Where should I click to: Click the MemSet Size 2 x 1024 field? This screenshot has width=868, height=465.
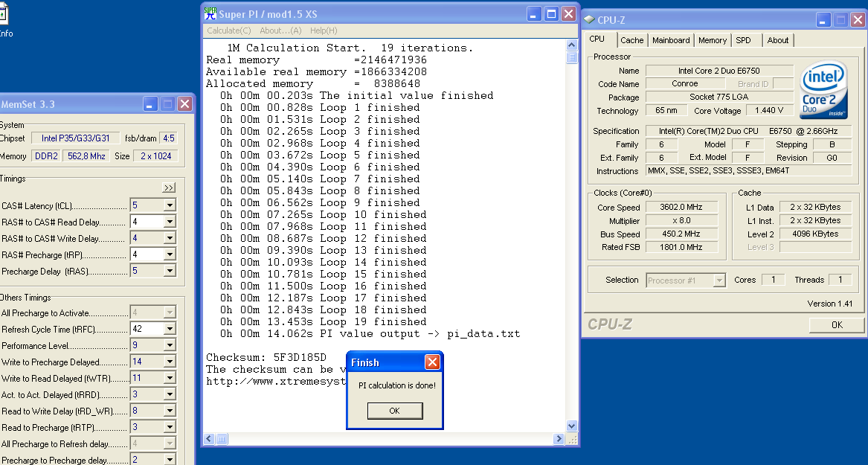tap(155, 155)
